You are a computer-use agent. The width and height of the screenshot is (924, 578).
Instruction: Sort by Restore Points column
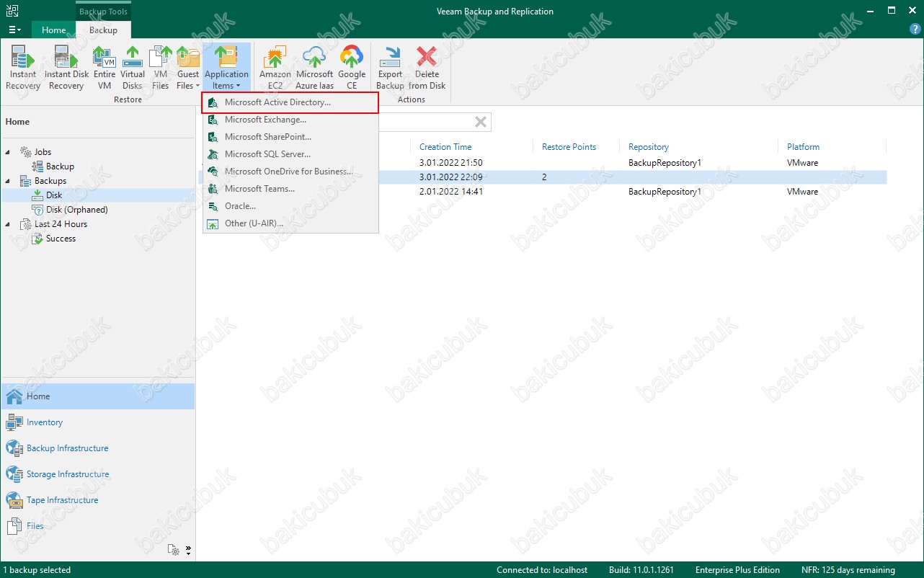click(569, 147)
